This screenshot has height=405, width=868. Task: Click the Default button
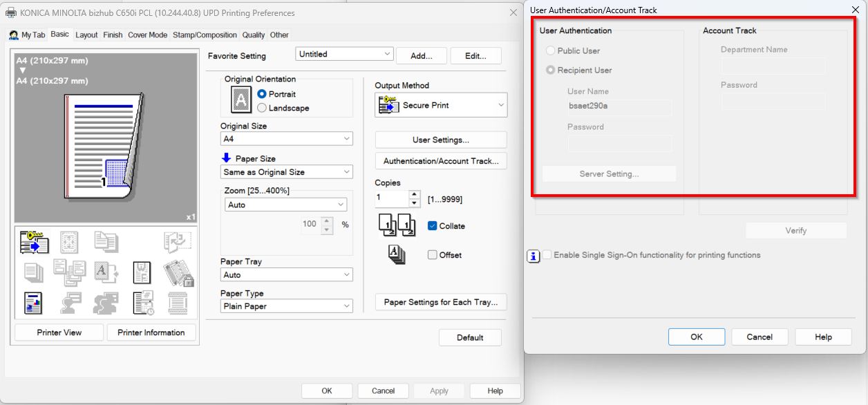point(470,337)
